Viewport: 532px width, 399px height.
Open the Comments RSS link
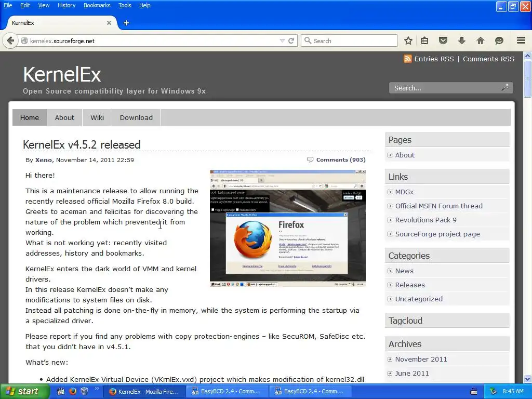tap(488, 59)
